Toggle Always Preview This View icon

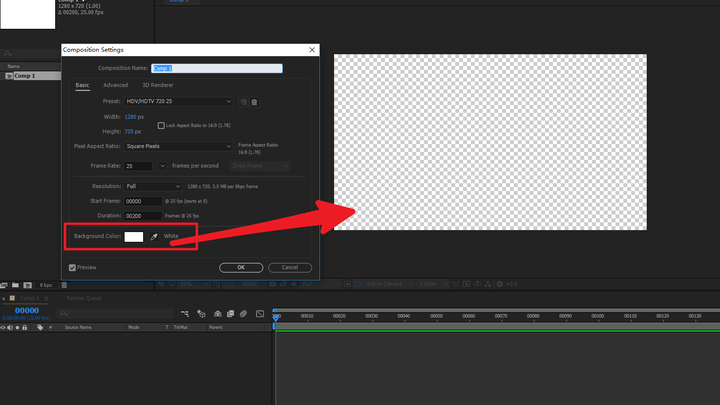[161, 284]
